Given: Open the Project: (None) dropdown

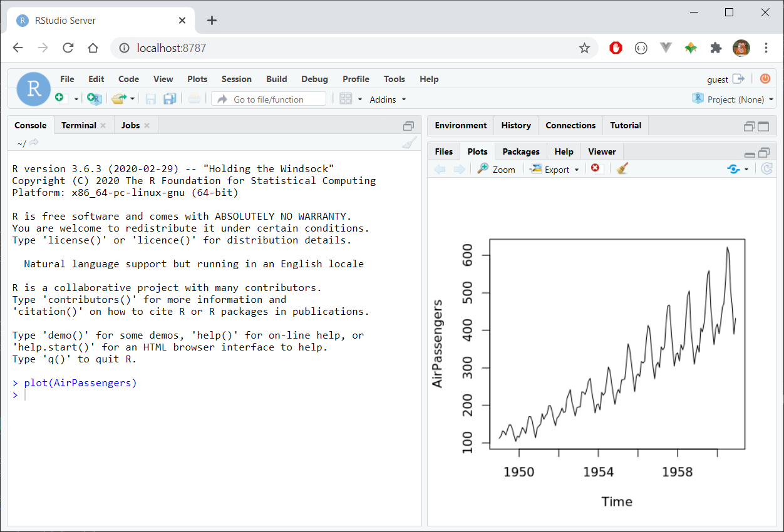Looking at the screenshot, I should 733,100.
